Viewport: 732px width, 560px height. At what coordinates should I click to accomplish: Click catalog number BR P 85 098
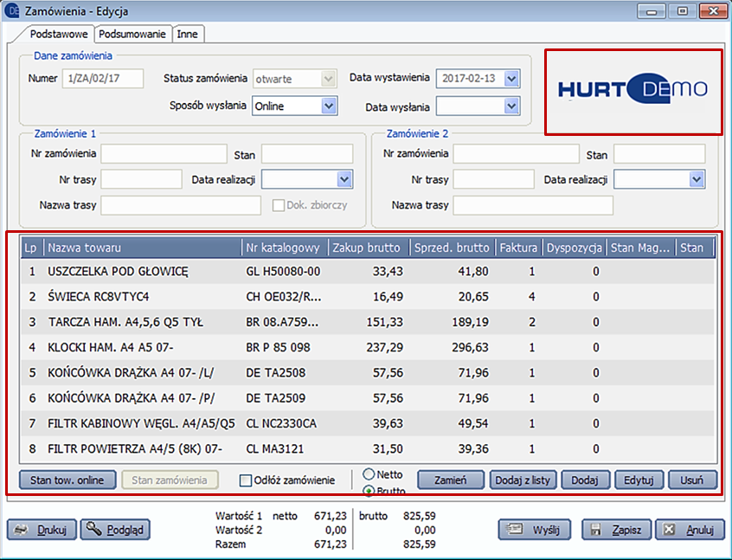coord(279,347)
